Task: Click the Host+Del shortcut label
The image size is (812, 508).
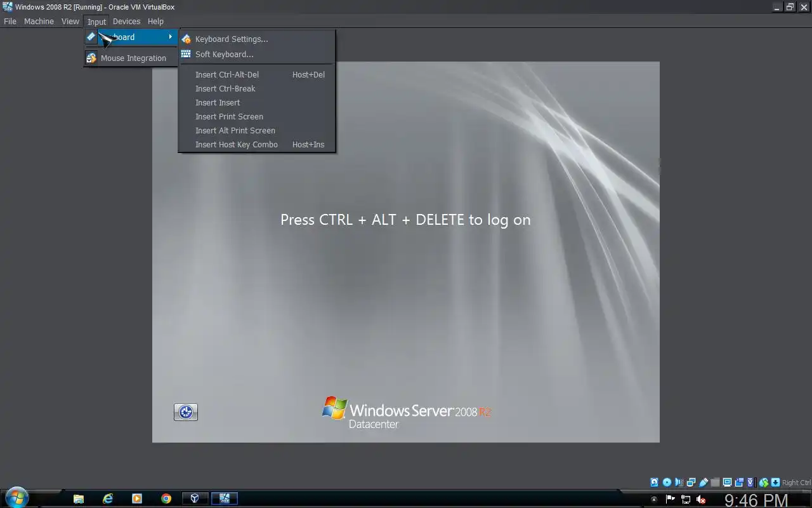Action: pyautogui.click(x=308, y=74)
